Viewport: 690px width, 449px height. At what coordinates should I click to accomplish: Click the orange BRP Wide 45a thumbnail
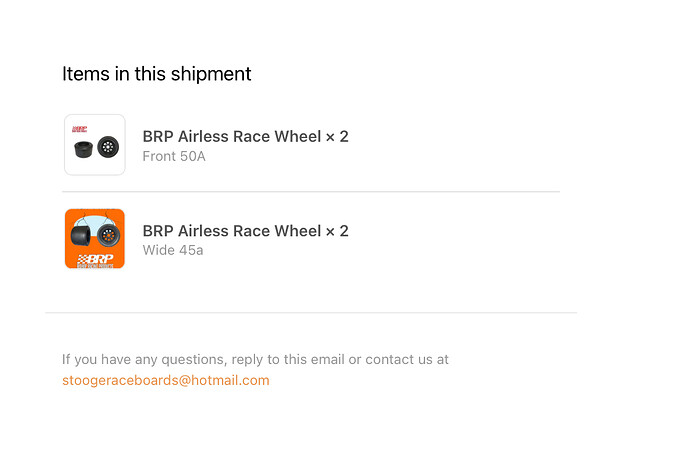tap(94, 238)
